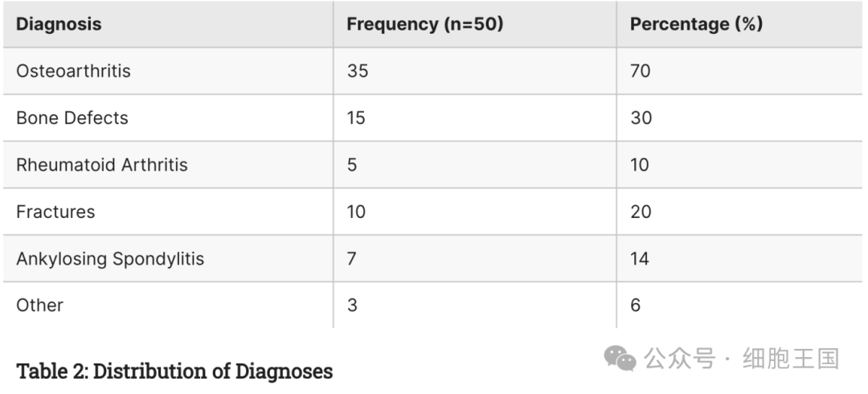The width and height of the screenshot is (868, 394).
Task: Click the Ankylosing Spondylitis row label
Action: coord(110,259)
